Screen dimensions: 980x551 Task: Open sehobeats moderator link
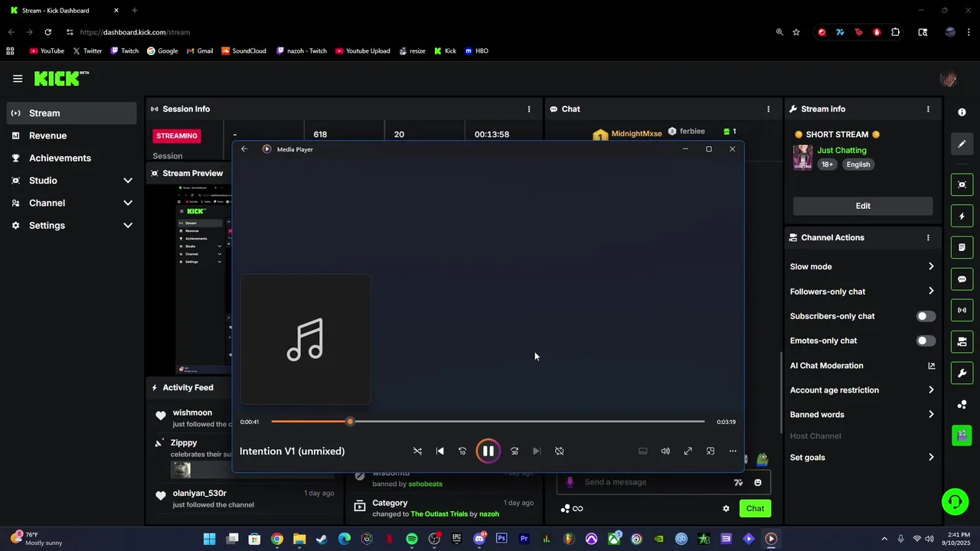(425, 484)
